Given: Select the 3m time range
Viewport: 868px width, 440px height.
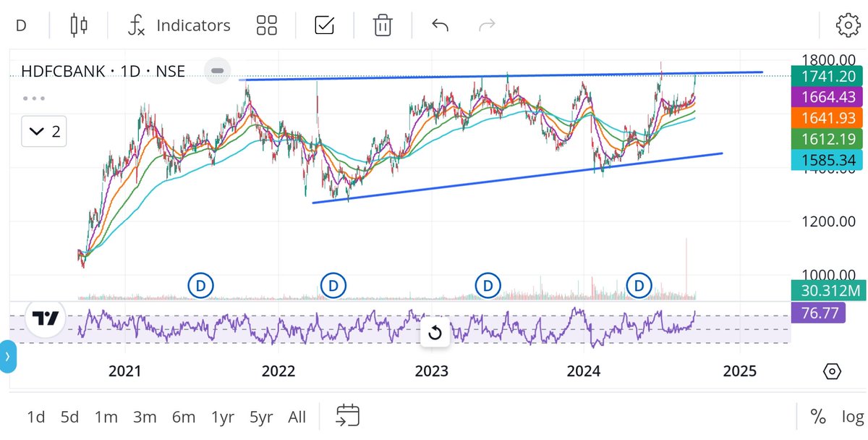Looking at the screenshot, I should coord(145,417).
